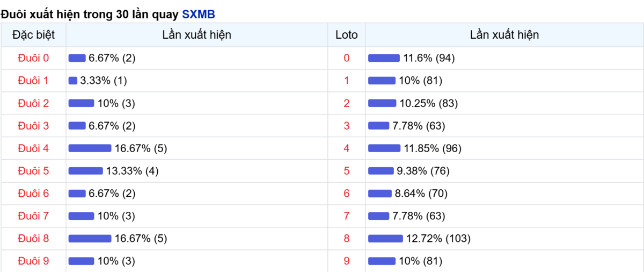Screen dimensions: 644x272
Task: Click the Đuôi 4 label
Action: (33, 148)
